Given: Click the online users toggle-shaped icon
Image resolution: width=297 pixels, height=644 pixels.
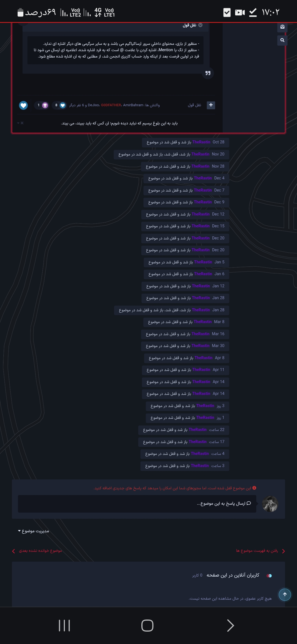Looking at the screenshot, I should pyautogui.click(x=269, y=575).
